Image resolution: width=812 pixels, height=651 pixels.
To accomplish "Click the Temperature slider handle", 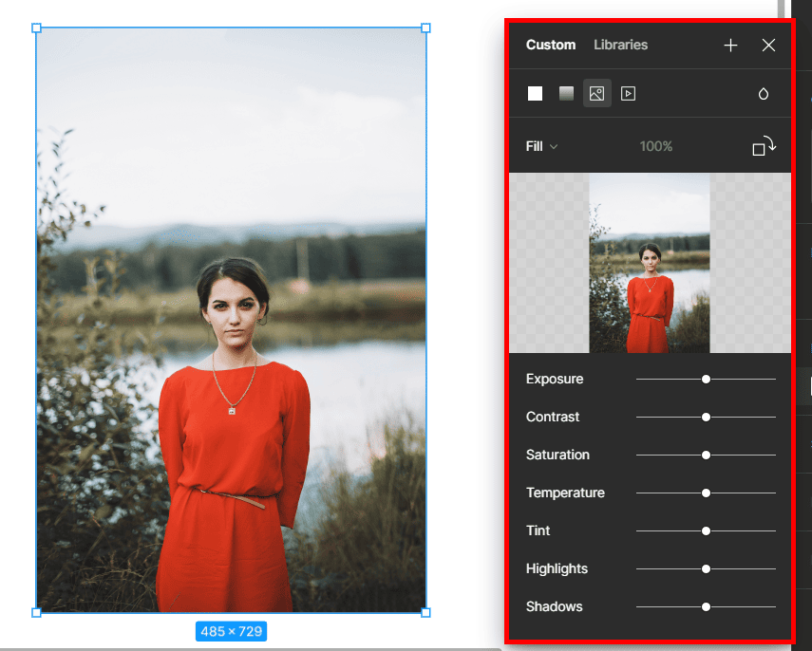I will (706, 493).
